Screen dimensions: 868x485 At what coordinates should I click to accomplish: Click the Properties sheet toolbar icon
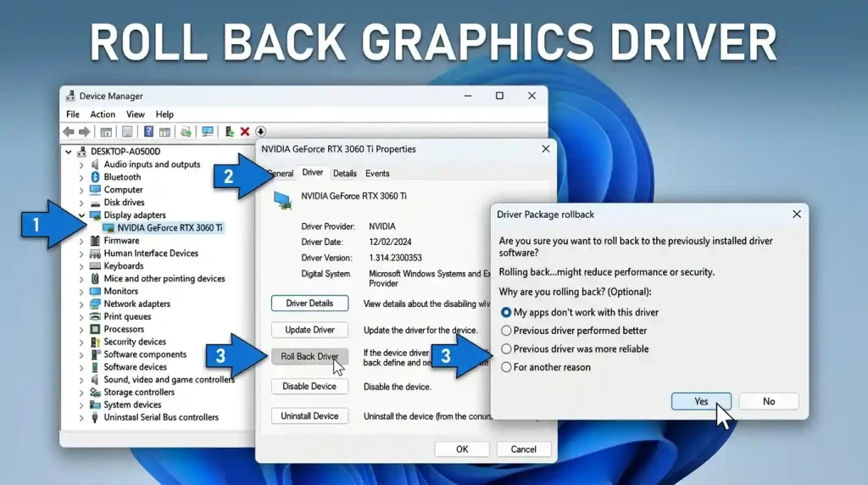coord(127,131)
